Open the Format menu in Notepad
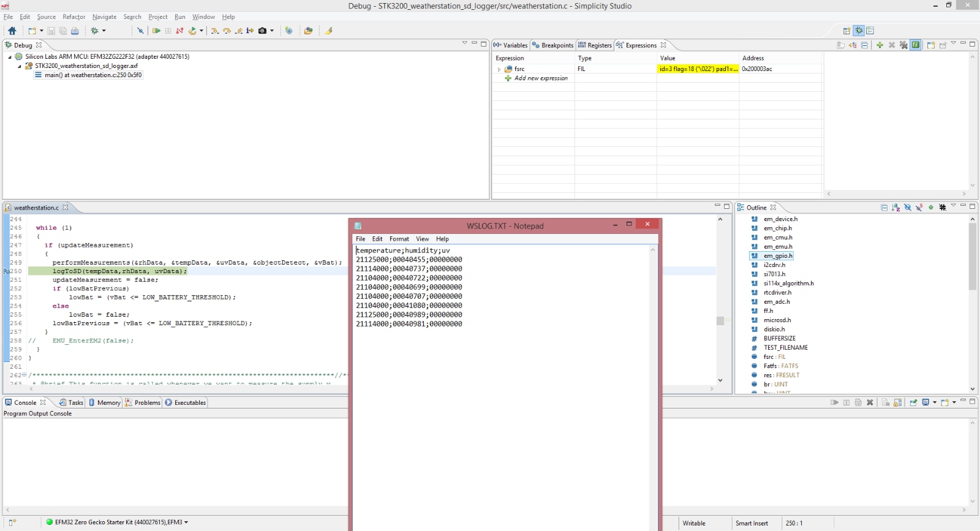 pyautogui.click(x=399, y=239)
